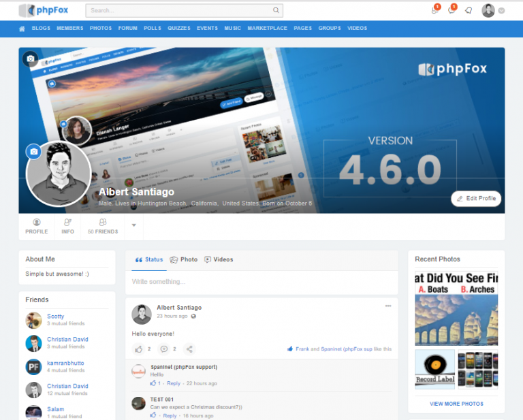Click TEST 001 commenter avatar

(x=138, y=403)
